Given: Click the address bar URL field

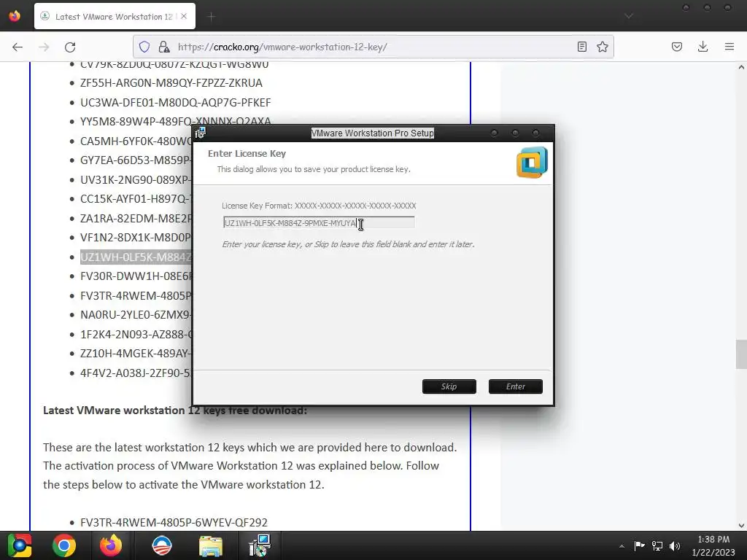Looking at the screenshot, I should click(x=373, y=47).
